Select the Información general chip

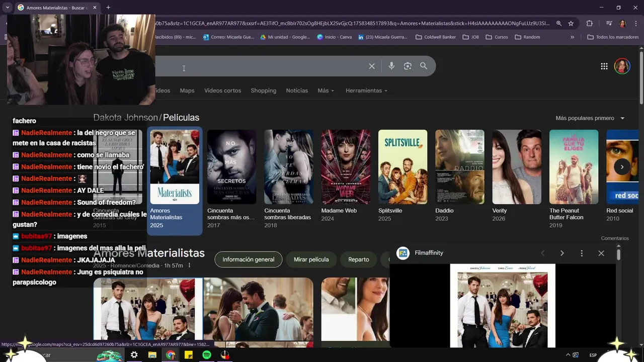point(249,259)
